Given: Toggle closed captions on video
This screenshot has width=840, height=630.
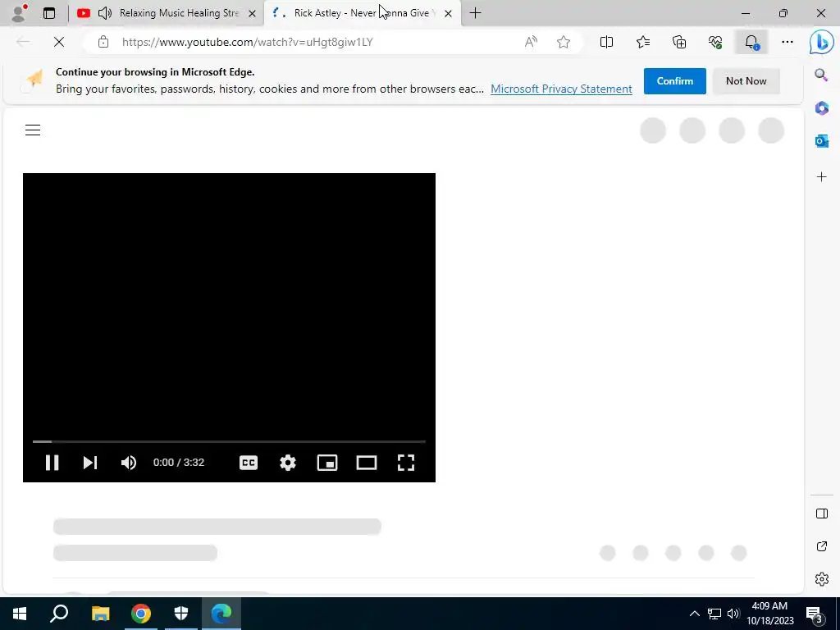Looking at the screenshot, I should [249, 463].
